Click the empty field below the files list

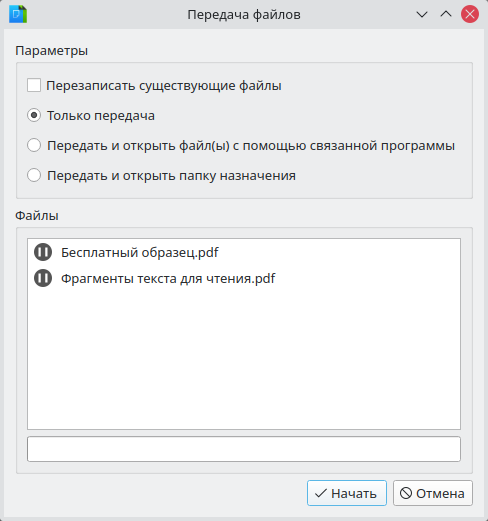point(244,449)
